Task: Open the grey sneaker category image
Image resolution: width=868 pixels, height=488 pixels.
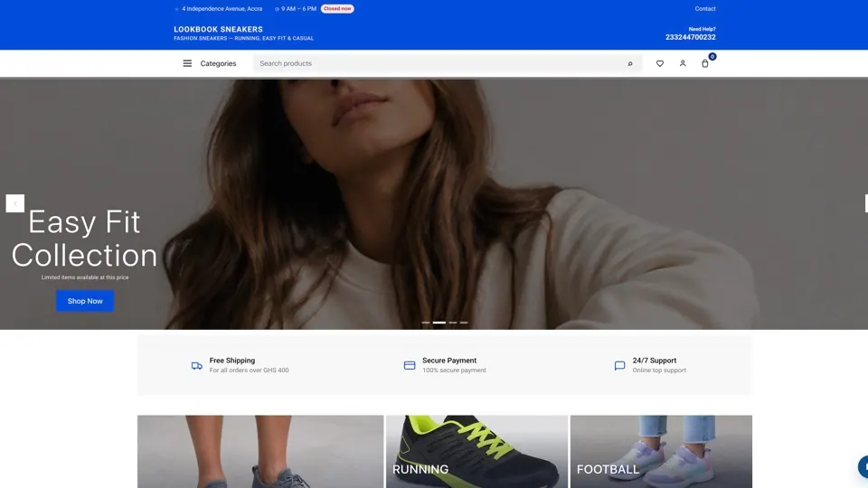Action: click(x=260, y=452)
